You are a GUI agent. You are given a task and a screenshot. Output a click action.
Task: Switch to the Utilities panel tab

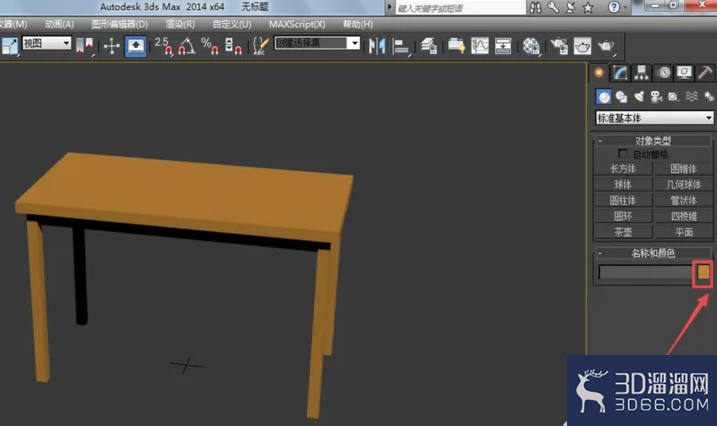(x=705, y=73)
